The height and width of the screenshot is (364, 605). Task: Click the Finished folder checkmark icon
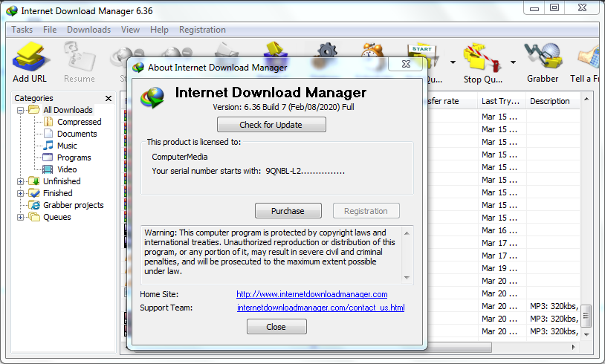point(34,193)
